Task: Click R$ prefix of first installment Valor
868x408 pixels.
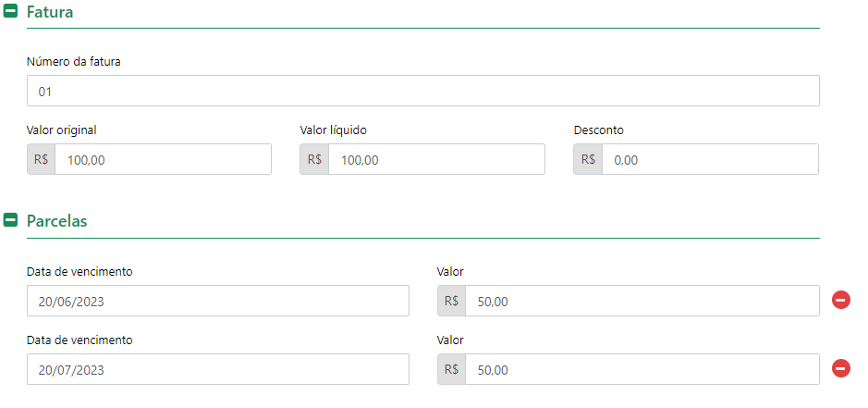Action: pos(451,301)
